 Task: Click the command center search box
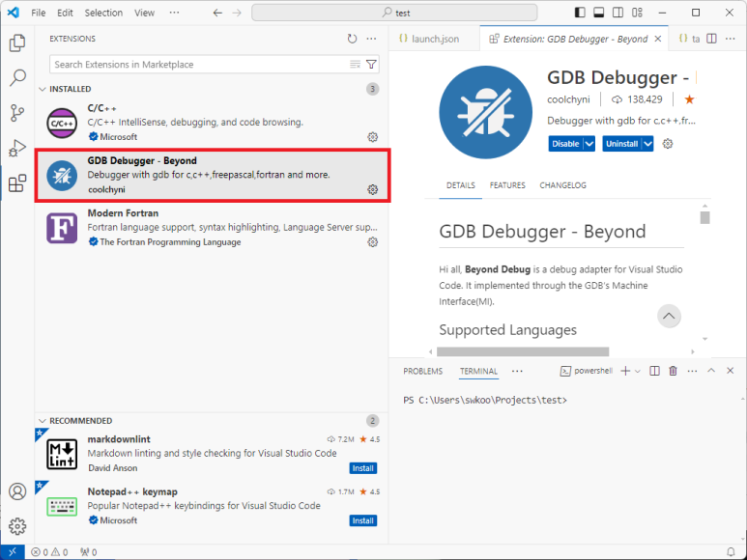point(394,13)
